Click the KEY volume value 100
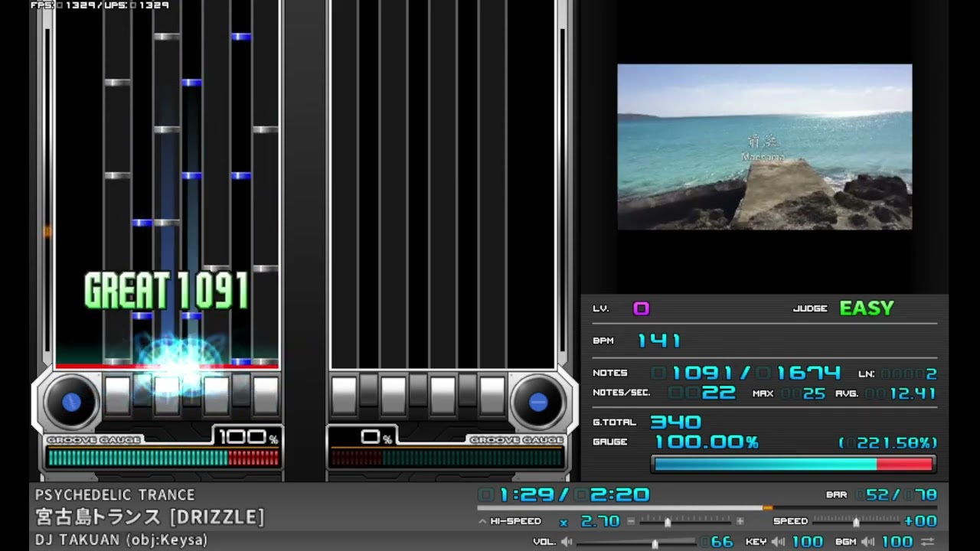 (808, 542)
